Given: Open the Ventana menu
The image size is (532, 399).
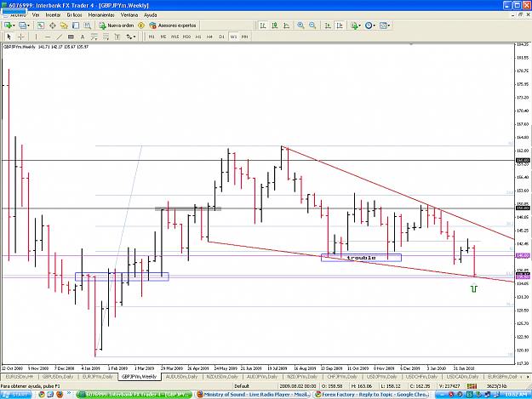Looking at the screenshot, I should [129, 15].
